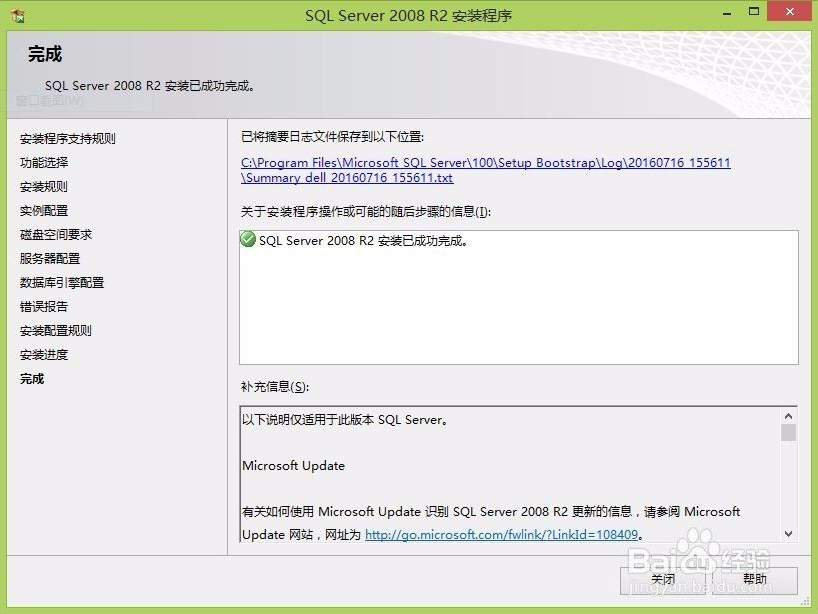Open the go.microsoft.com LinkId=108409 link
Image resolution: width=818 pixels, height=614 pixels.
click(x=501, y=535)
